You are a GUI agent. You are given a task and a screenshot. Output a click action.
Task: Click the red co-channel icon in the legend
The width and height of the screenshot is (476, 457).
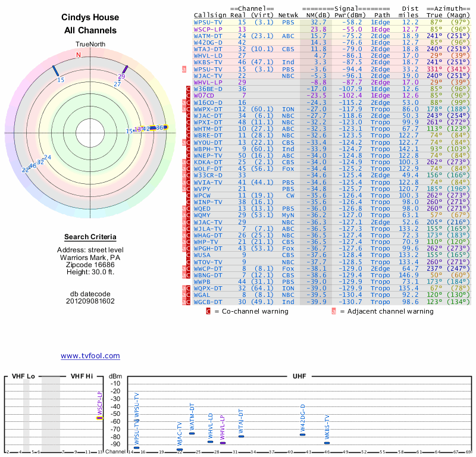coord(208,311)
